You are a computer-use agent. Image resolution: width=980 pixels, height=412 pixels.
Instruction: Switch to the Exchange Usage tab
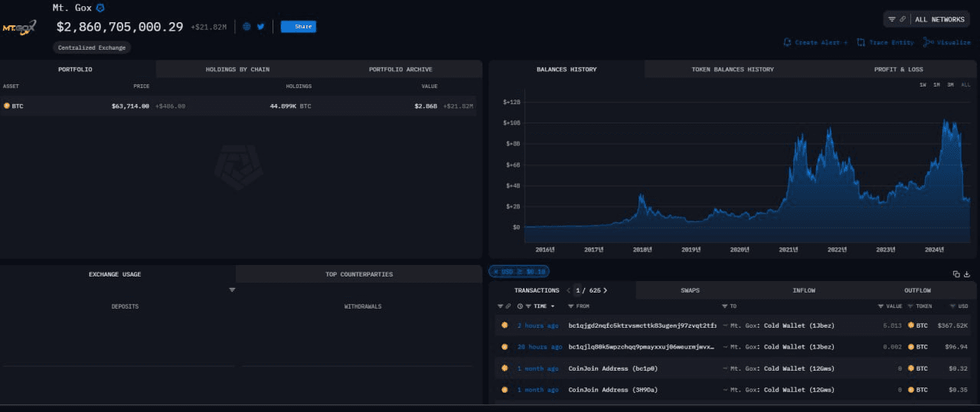coord(115,274)
